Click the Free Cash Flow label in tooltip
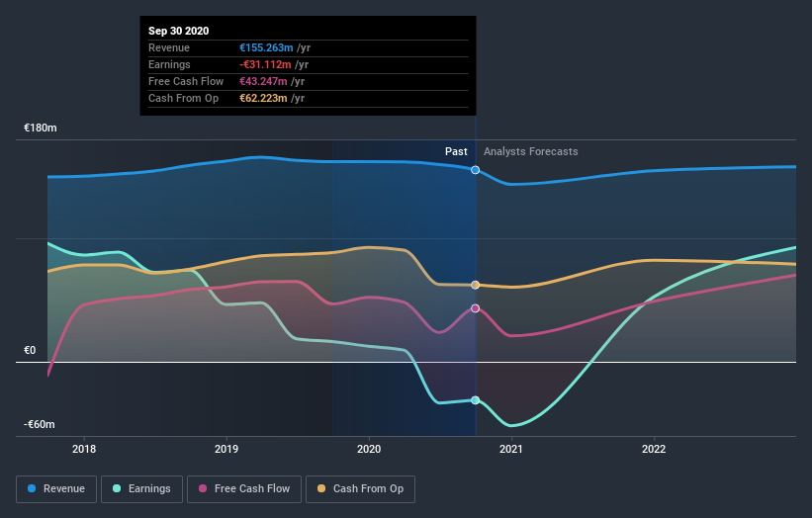The image size is (812, 518). (x=186, y=81)
